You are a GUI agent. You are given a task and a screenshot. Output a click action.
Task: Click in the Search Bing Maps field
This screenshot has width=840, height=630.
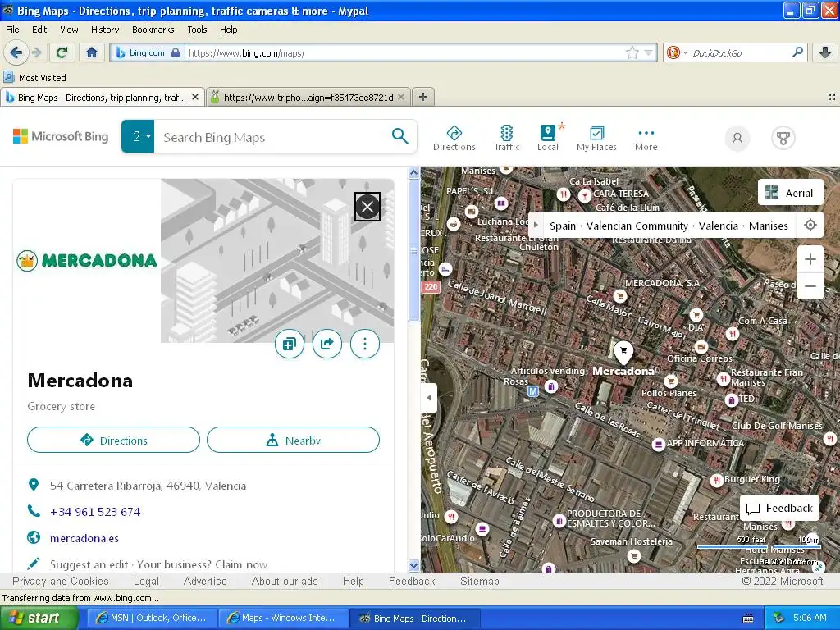(x=272, y=137)
